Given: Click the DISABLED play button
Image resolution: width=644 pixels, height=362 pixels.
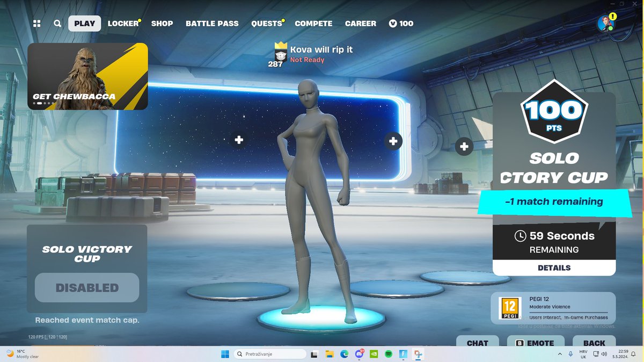Looking at the screenshot, I should 87,288.
